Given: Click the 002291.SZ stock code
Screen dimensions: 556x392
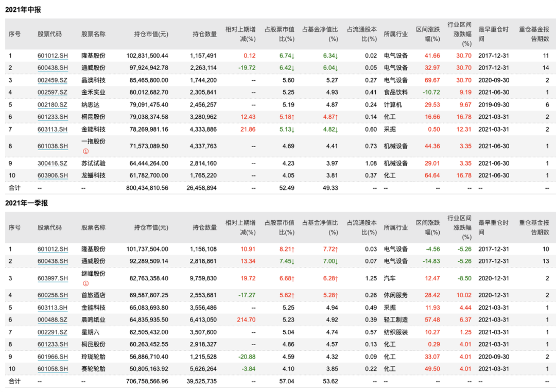Looking at the screenshot, I should [x=53, y=332].
